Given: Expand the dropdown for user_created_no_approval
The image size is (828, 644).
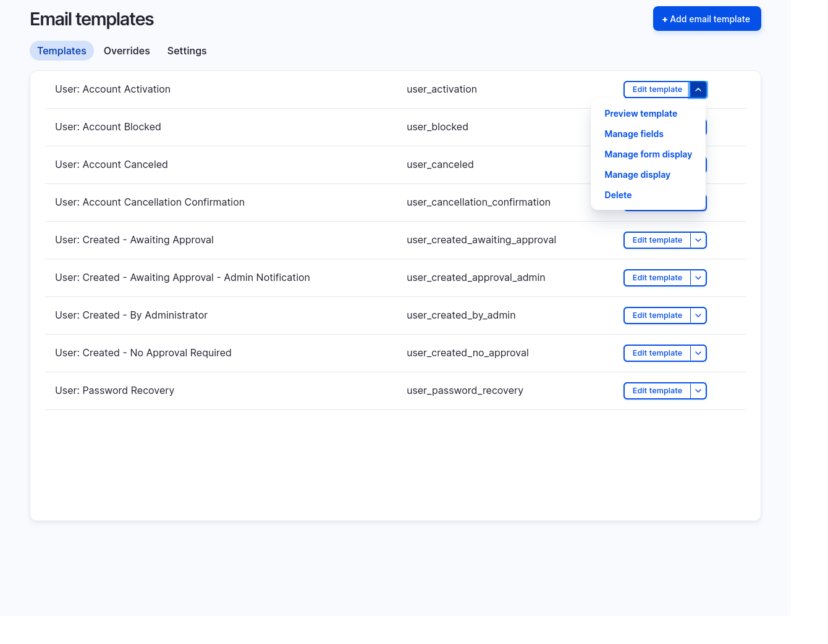Looking at the screenshot, I should 698,353.
